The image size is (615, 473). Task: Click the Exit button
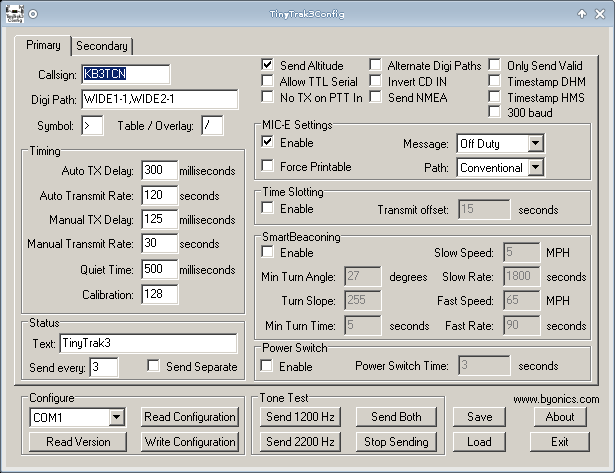point(560,442)
